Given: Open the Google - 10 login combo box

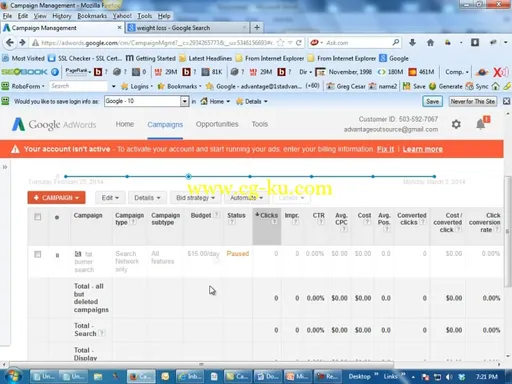Looking at the screenshot, I should pyautogui.click(x=147, y=101).
